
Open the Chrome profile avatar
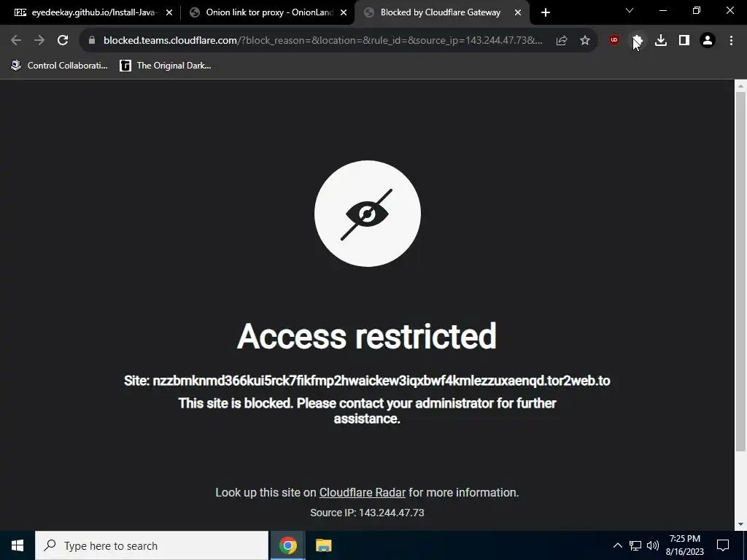tap(708, 41)
